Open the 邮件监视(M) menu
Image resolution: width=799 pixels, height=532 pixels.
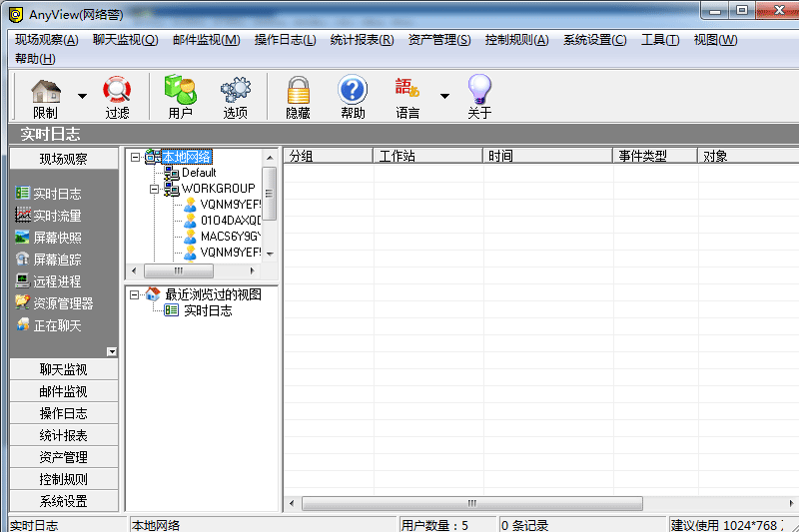(207, 40)
